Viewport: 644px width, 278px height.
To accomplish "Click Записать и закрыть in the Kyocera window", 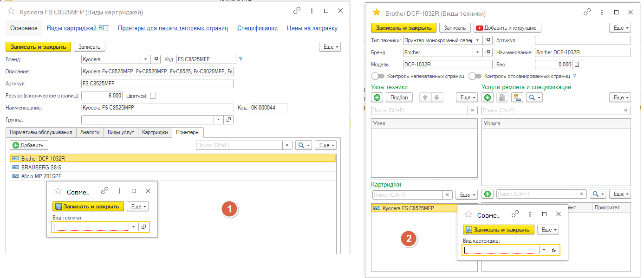I will (38, 46).
